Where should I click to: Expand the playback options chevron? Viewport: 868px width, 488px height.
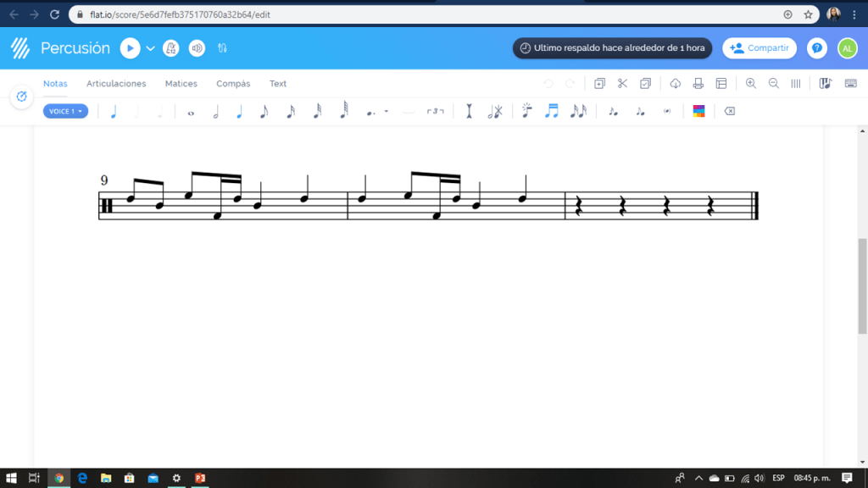pos(151,48)
